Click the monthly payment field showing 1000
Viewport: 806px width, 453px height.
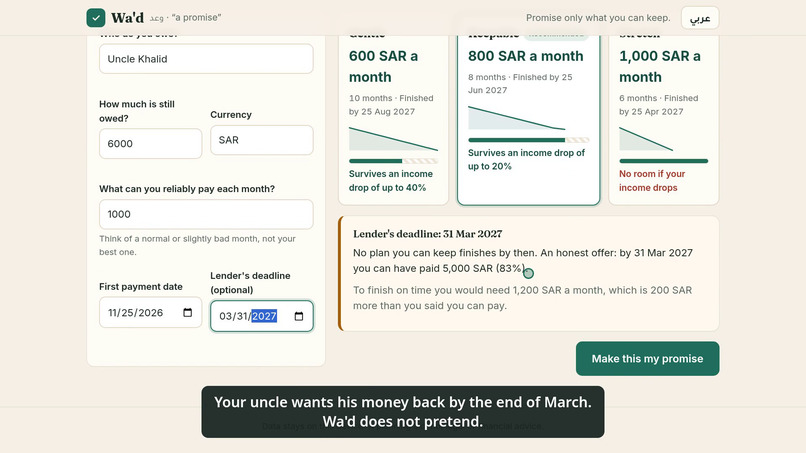[x=206, y=214]
